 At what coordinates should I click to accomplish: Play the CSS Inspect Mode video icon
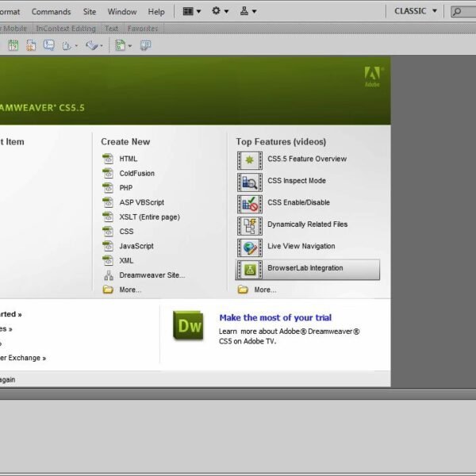[250, 182]
